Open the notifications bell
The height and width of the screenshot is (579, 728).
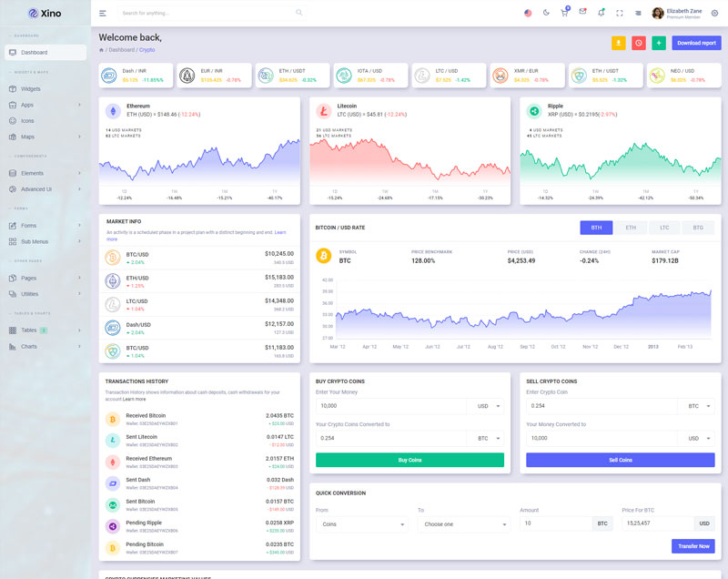pyautogui.click(x=601, y=13)
